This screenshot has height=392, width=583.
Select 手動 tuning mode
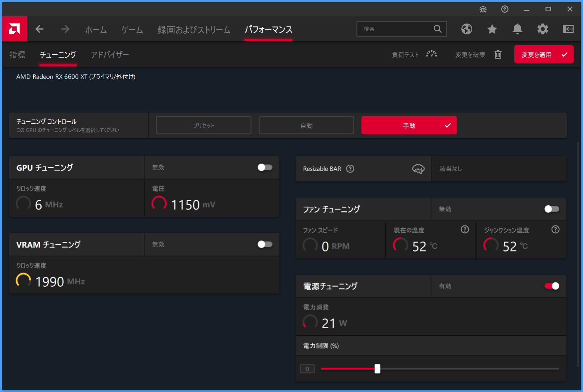pos(409,125)
